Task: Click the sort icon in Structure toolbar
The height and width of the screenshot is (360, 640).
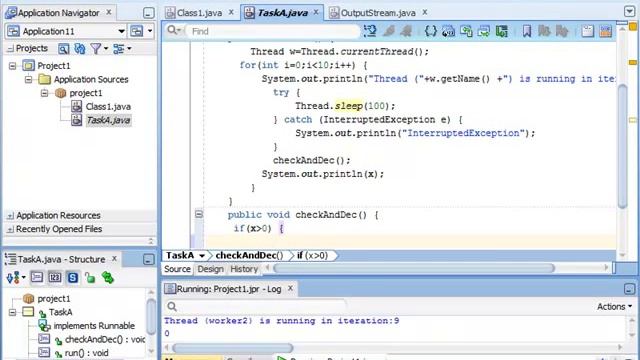Action: (x=13, y=278)
